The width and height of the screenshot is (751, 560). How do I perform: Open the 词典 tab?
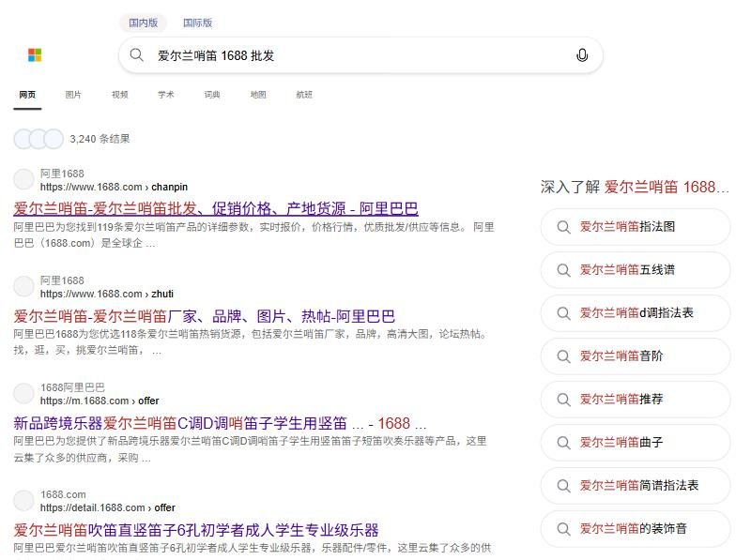click(x=212, y=95)
